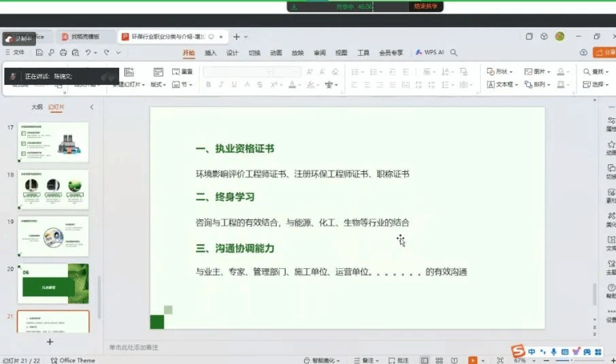Click the orange 分享 share button

click(605, 53)
